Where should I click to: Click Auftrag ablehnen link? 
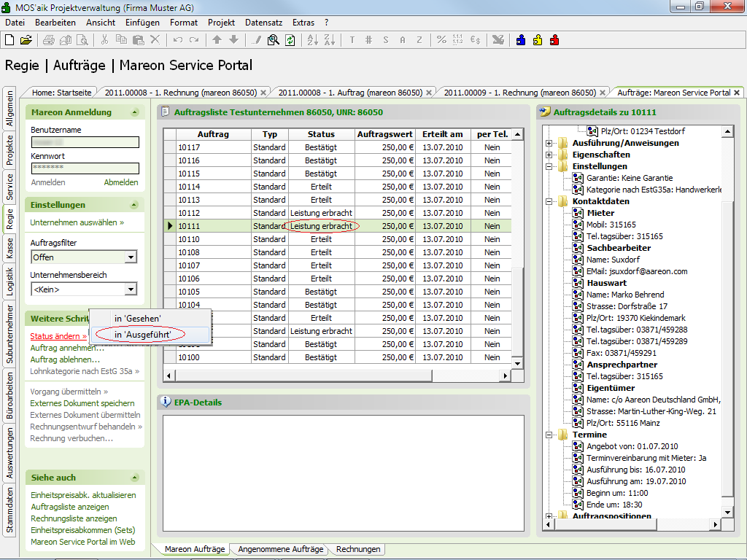point(65,359)
